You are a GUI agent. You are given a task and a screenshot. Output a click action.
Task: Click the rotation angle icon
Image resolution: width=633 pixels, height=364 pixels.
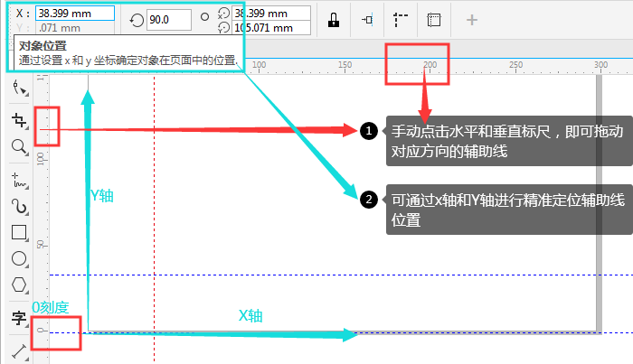click(x=137, y=20)
